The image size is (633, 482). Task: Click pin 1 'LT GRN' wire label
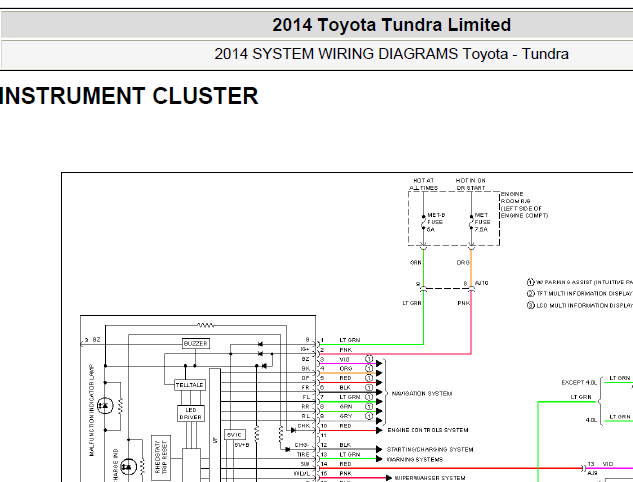(350, 340)
